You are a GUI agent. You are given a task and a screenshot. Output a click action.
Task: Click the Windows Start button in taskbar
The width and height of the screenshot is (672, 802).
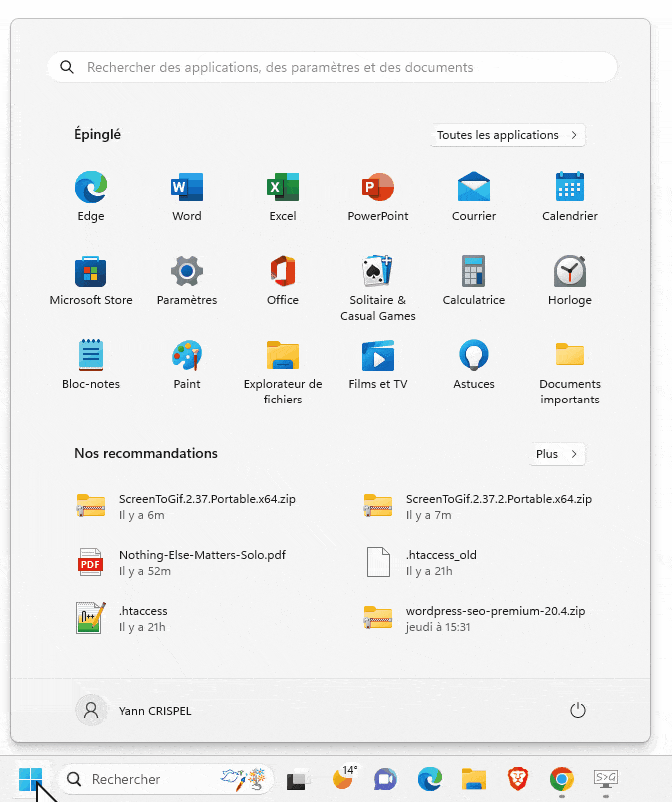tap(30, 779)
